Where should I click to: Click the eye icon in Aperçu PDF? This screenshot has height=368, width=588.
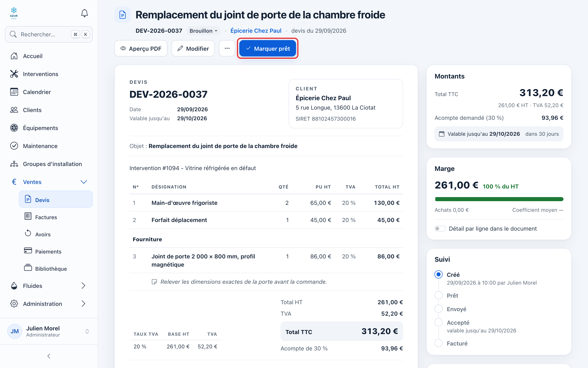click(x=123, y=48)
